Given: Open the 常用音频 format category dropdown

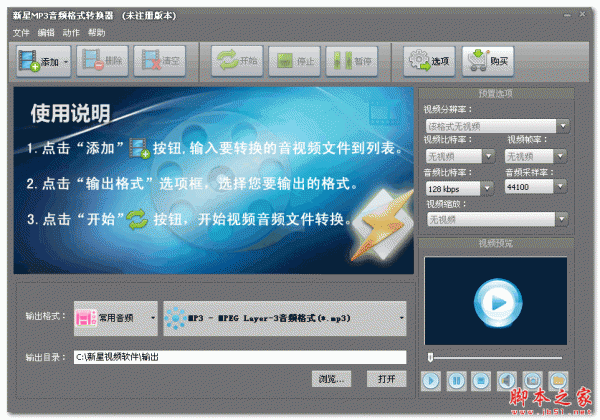Looking at the screenshot, I should [x=116, y=318].
